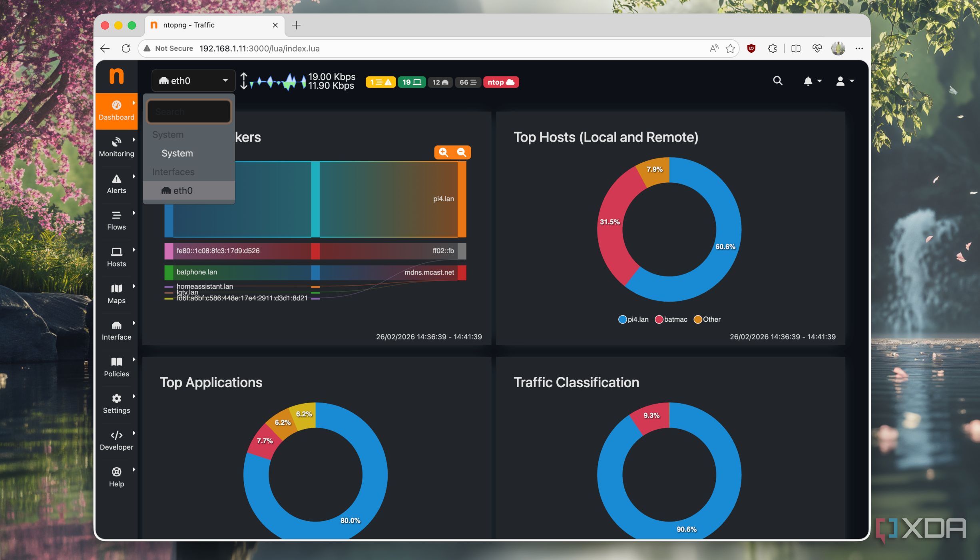980x560 pixels.
Task: Open the Maps sidebar section
Action: coord(116,294)
